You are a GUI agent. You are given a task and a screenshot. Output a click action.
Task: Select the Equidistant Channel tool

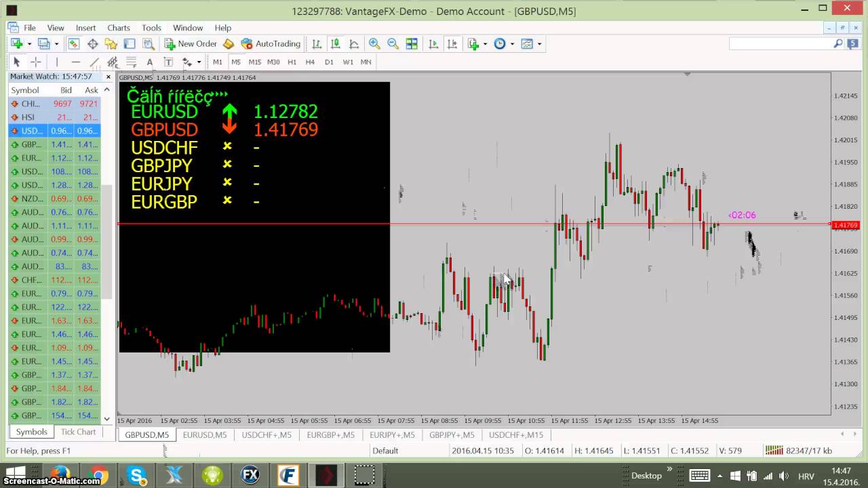(113, 62)
